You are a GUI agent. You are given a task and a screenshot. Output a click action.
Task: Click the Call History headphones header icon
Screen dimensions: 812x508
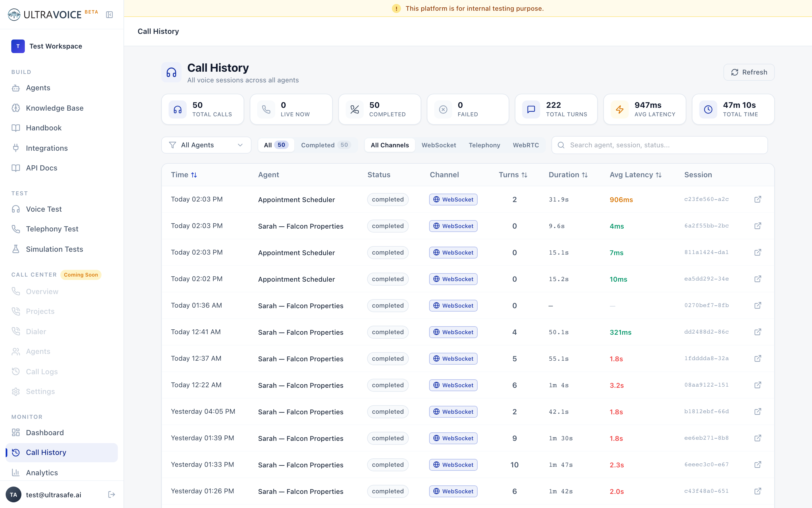[171, 72]
